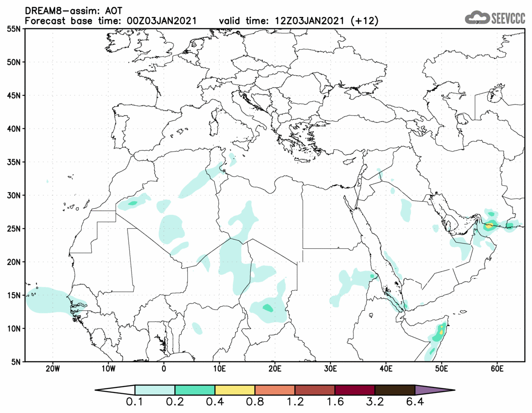Viewport: 532px width, 413px height.
Task: Click the 40E longitude label
Action: (x=386, y=369)
